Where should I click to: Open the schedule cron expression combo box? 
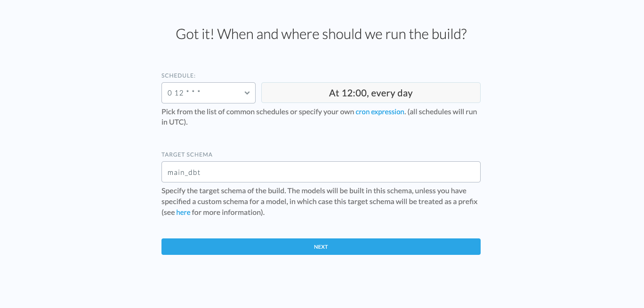[208, 93]
